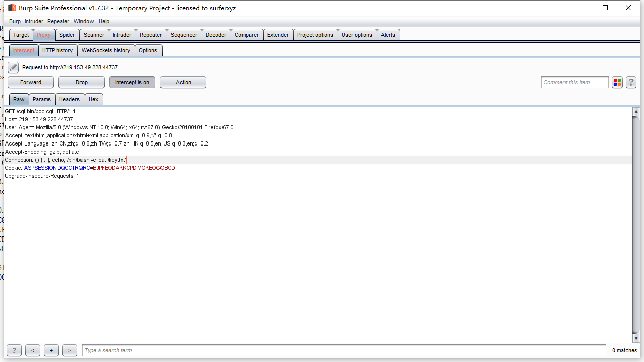The height and width of the screenshot is (362, 644).
Task: Open the Intruder menu
Action: (x=34, y=21)
